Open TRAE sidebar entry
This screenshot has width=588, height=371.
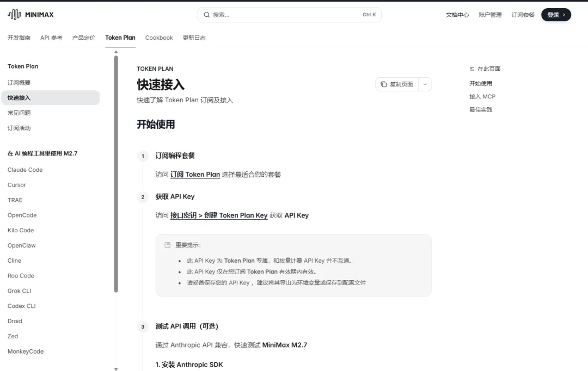[x=15, y=200]
